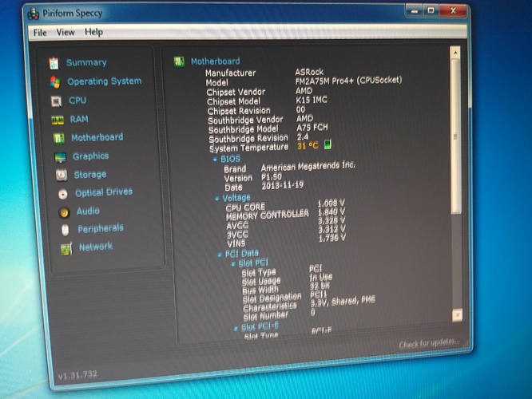Click the VIN5 voltage row

point(287,241)
